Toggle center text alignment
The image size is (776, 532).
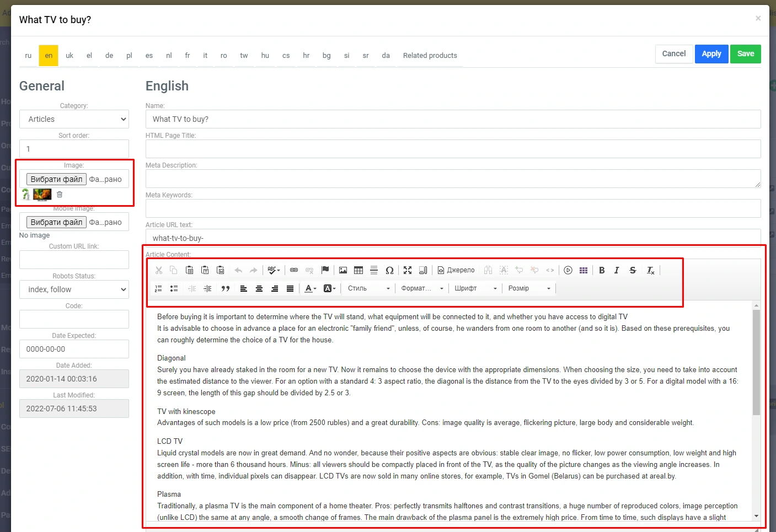click(x=259, y=288)
